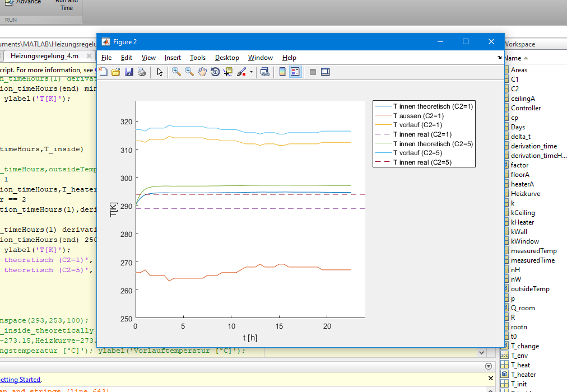567x392 pixels.
Task: Open the Brush color dropdown arrow
Action: (251, 72)
